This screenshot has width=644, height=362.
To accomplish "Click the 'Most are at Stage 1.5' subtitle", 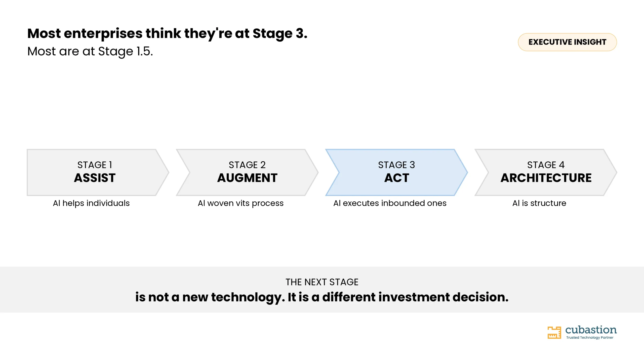I will pos(90,52).
